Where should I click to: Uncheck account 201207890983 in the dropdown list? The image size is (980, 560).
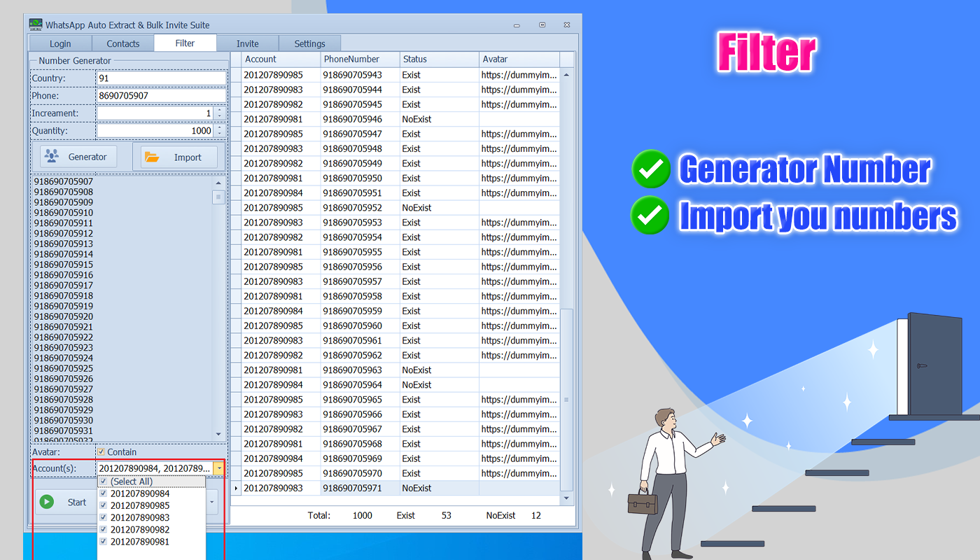coord(104,517)
